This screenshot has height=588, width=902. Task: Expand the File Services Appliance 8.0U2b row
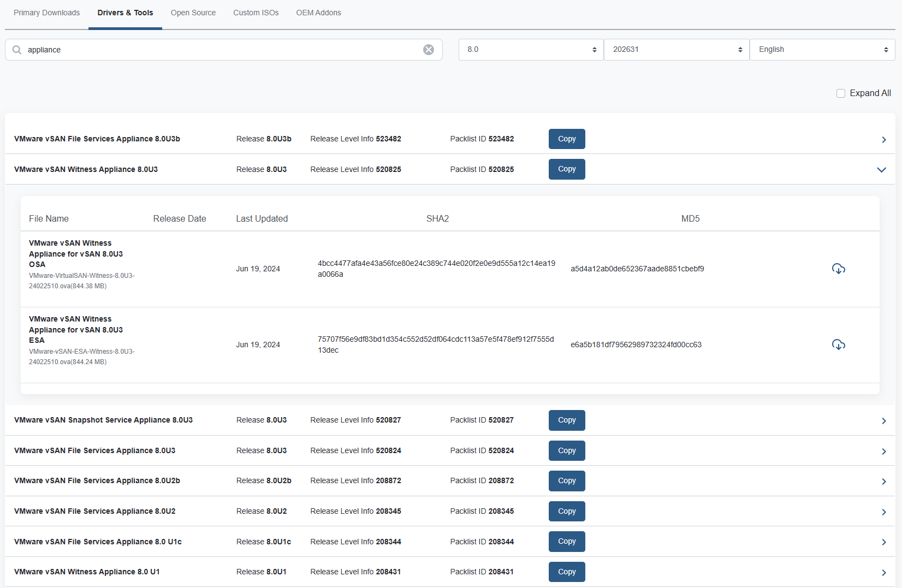coord(883,482)
